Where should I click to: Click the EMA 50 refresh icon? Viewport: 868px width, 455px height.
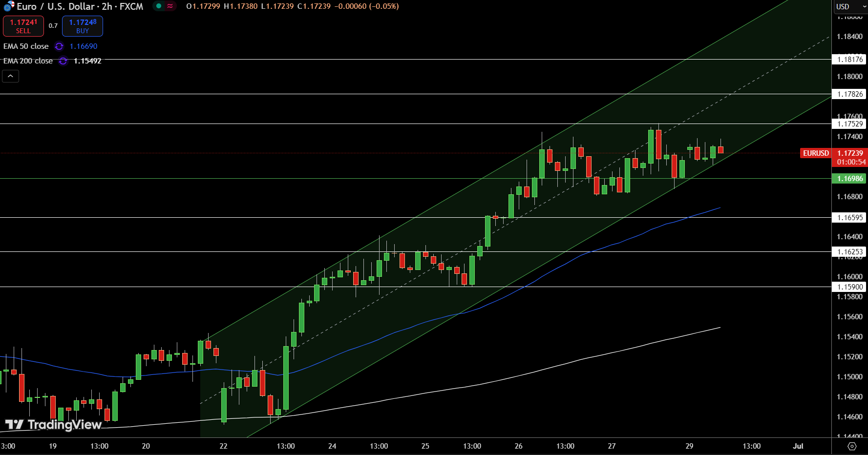tap(59, 46)
